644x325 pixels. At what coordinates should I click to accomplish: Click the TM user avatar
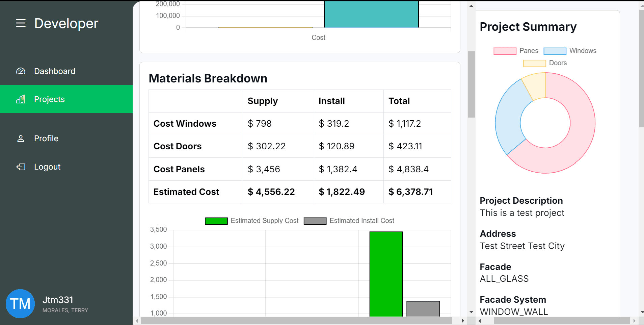pyautogui.click(x=20, y=303)
